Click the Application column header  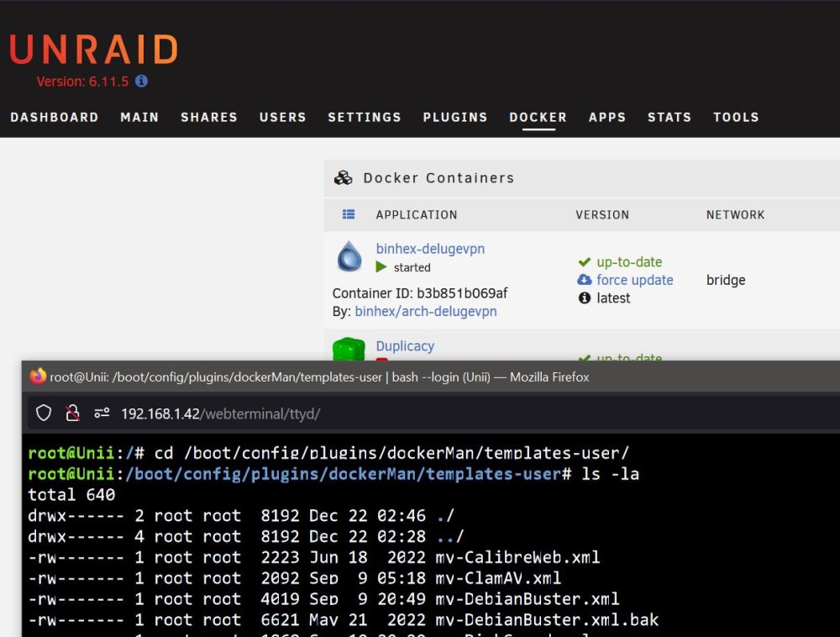coord(417,215)
